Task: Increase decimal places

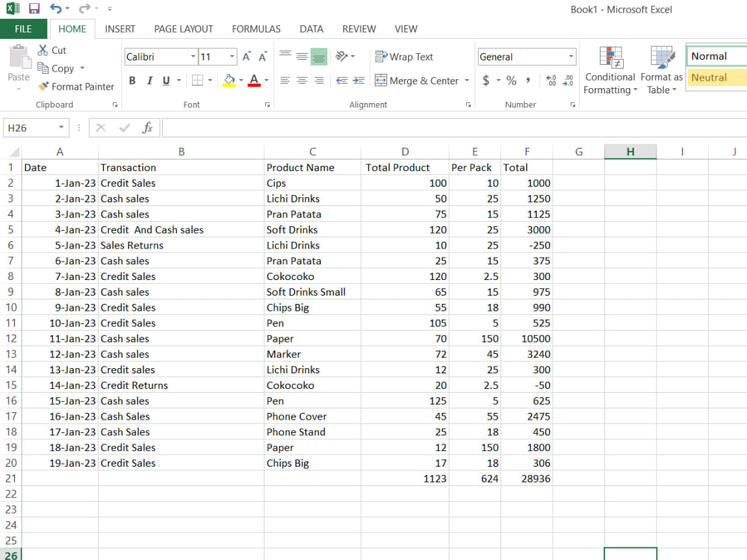Action: [x=551, y=81]
